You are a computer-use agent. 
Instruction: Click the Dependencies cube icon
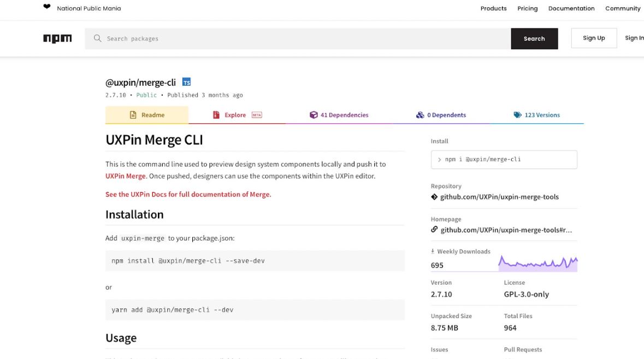pyautogui.click(x=314, y=115)
